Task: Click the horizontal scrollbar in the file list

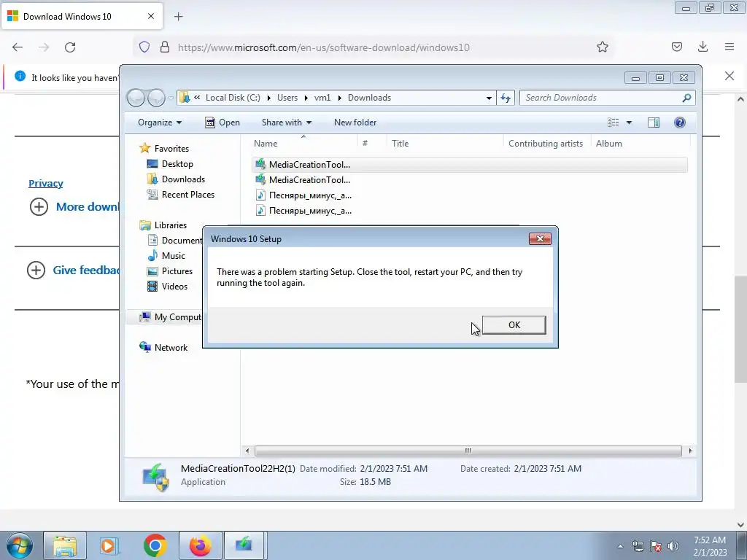Action: pos(468,451)
